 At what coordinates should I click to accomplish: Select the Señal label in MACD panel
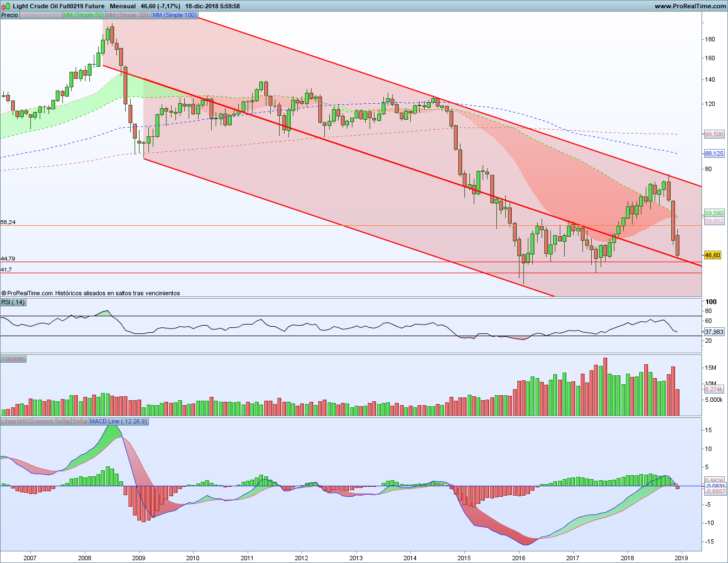[80, 421]
